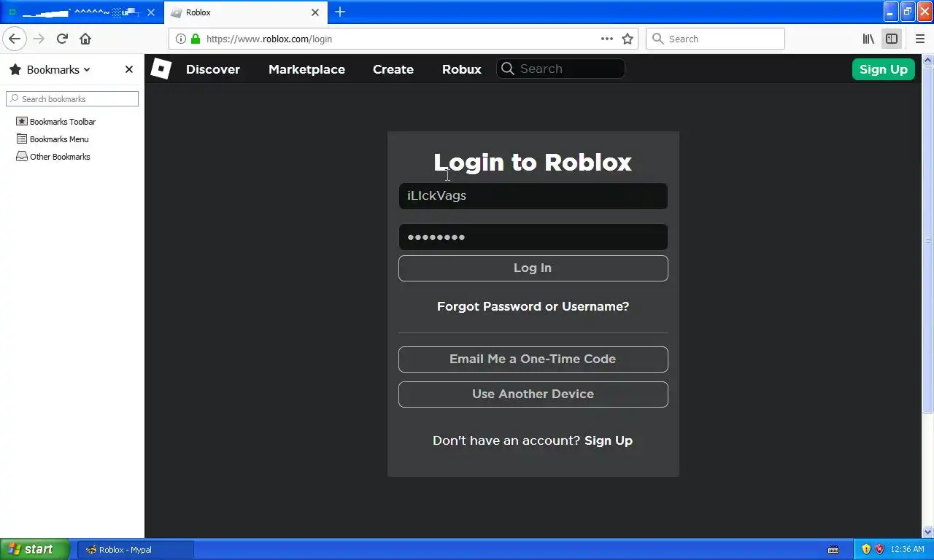Toggle the sidebar view icon
The width and height of the screenshot is (934, 560).
pos(892,39)
